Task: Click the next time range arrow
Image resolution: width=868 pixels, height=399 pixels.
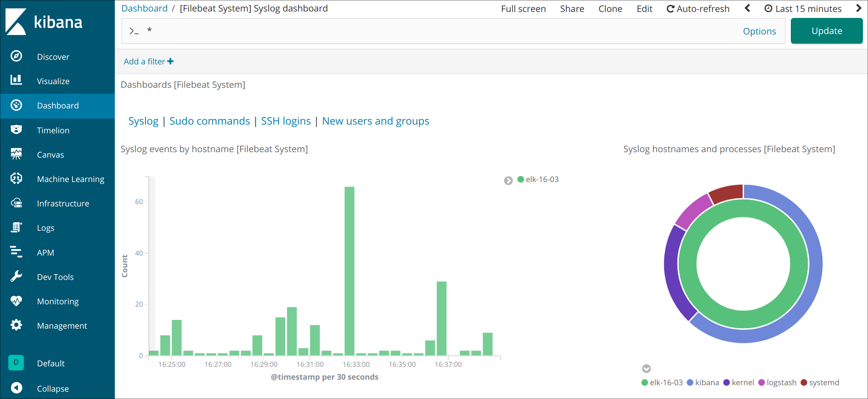Action: pyautogui.click(x=858, y=8)
